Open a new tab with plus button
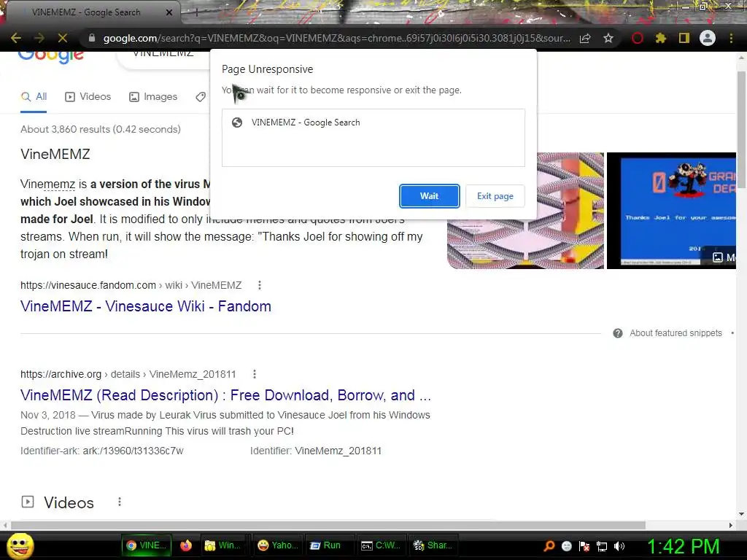 [196, 13]
